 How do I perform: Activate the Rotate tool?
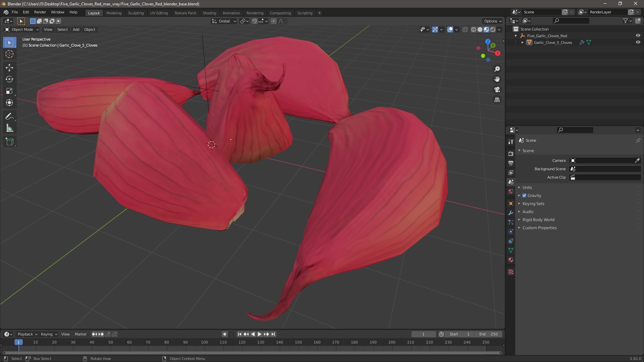click(9, 79)
